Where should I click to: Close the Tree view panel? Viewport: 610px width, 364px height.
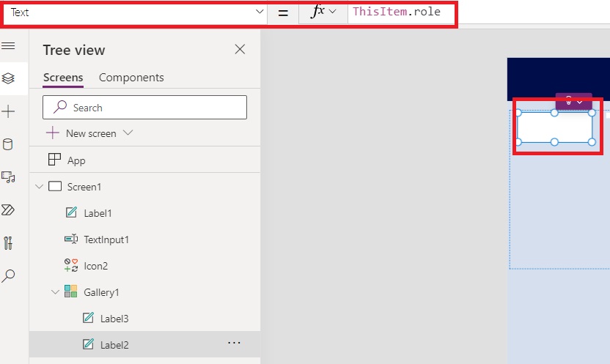pyautogui.click(x=240, y=50)
